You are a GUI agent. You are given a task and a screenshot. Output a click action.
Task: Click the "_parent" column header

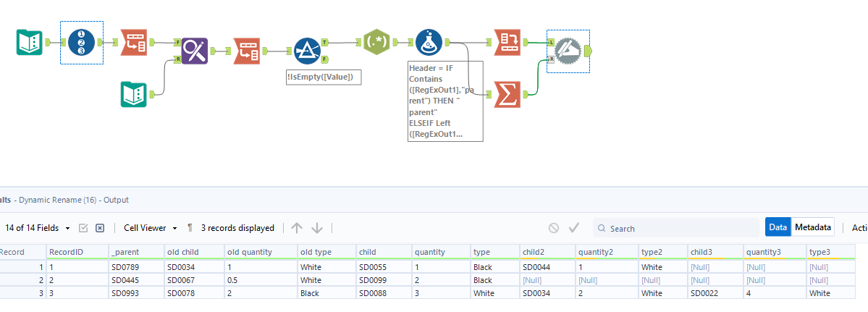tap(126, 252)
